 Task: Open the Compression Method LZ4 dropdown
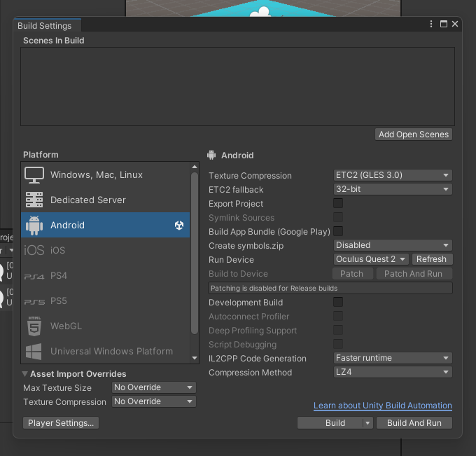(x=393, y=372)
